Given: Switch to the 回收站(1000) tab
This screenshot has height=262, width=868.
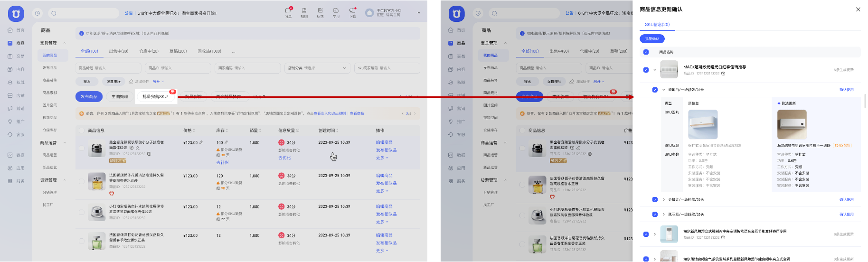Looking at the screenshot, I should pyautogui.click(x=209, y=51).
